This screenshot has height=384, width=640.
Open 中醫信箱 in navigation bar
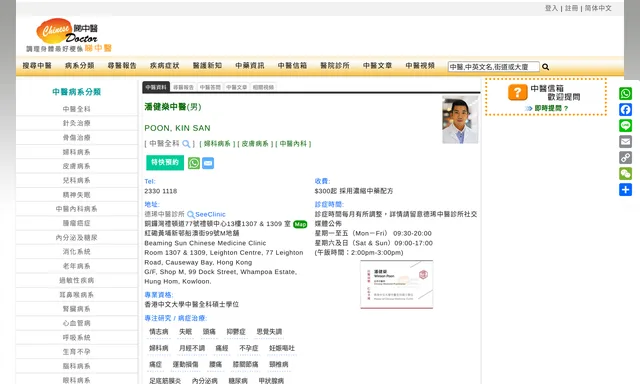pos(292,66)
